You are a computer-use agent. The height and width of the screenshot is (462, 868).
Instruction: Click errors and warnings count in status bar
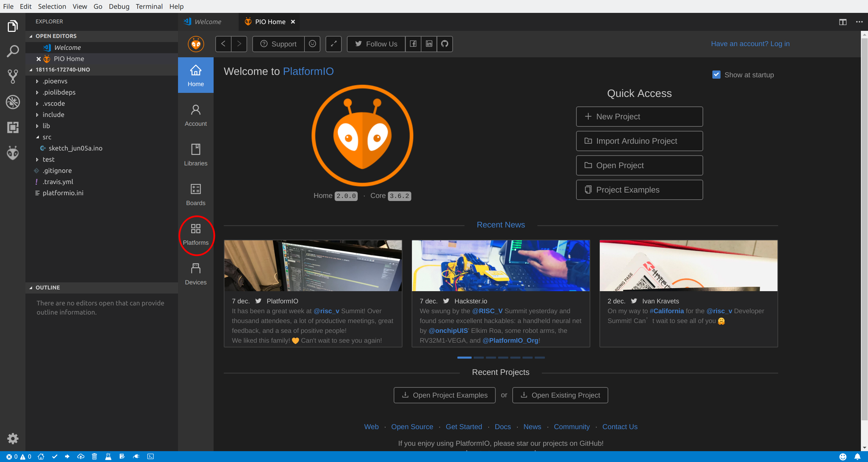coord(19,457)
